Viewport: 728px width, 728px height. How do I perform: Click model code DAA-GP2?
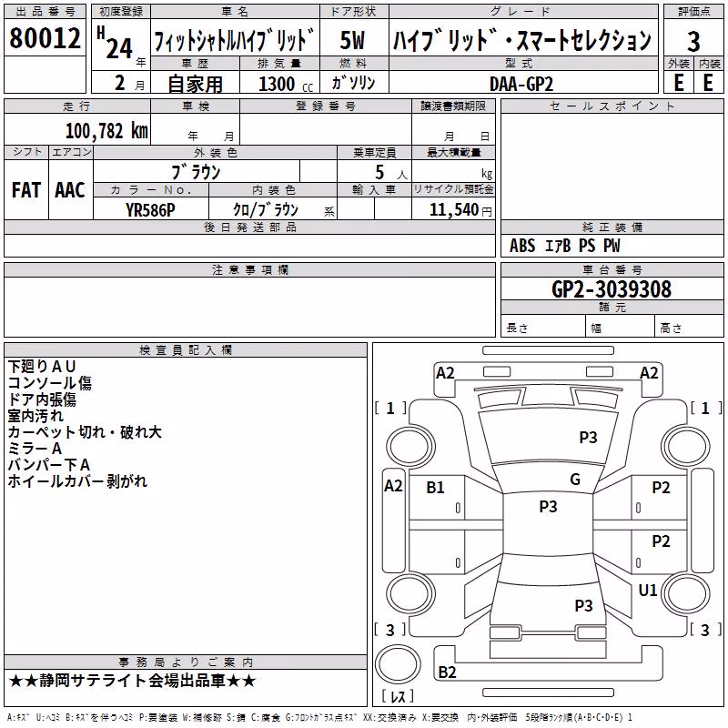[521, 84]
